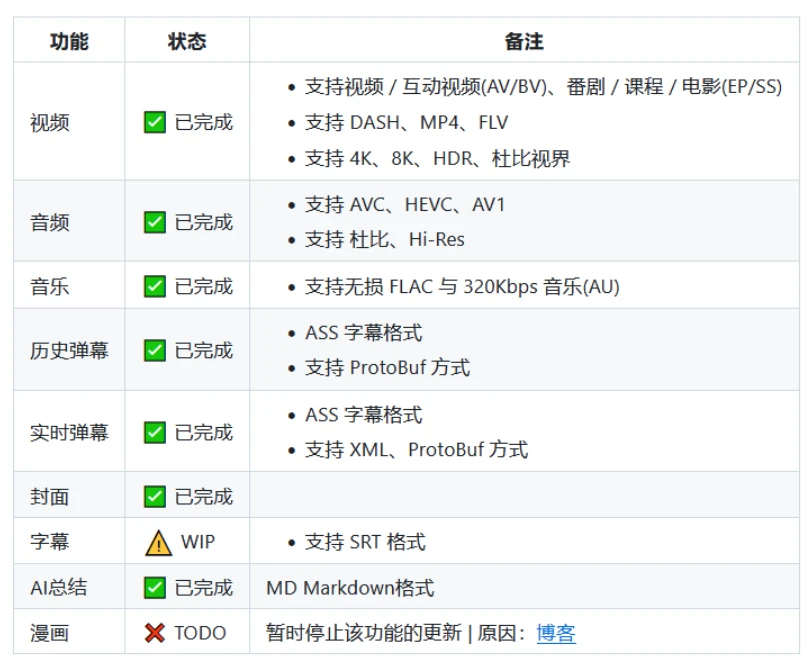
Task: Click the green checkmark in the 封面 row
Action: point(155,497)
